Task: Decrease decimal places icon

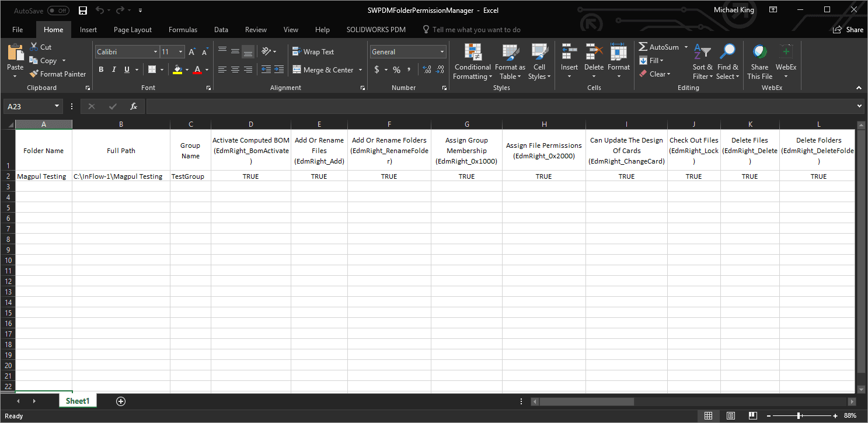Action: tap(440, 70)
